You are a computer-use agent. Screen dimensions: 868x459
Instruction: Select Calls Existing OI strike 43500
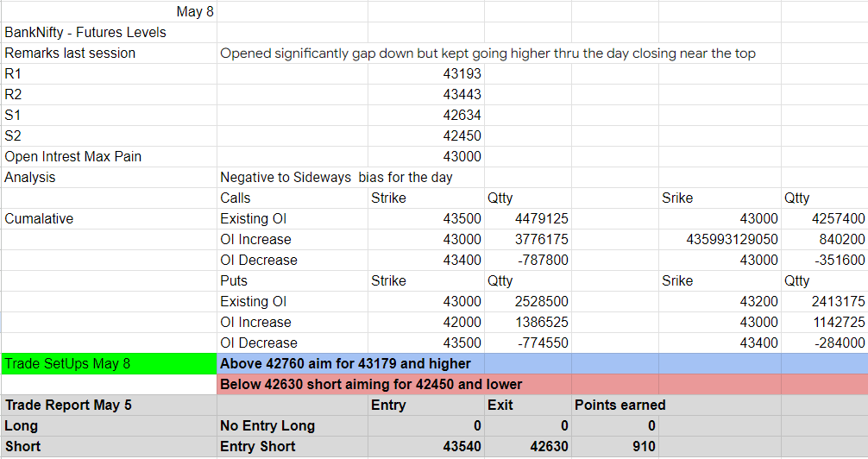425,219
